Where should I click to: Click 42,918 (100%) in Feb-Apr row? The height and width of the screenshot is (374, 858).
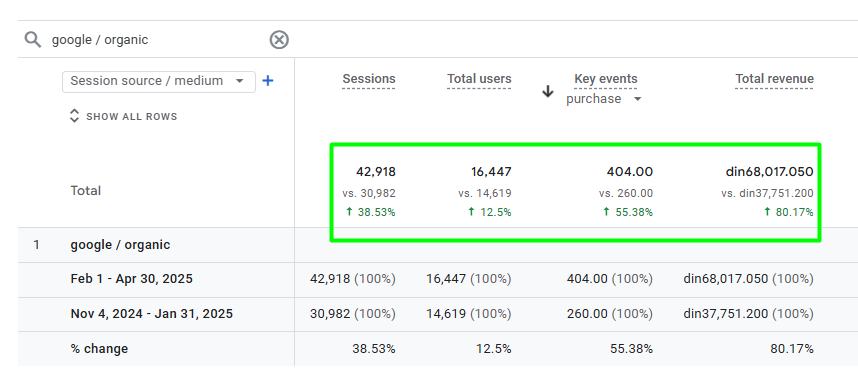click(353, 279)
